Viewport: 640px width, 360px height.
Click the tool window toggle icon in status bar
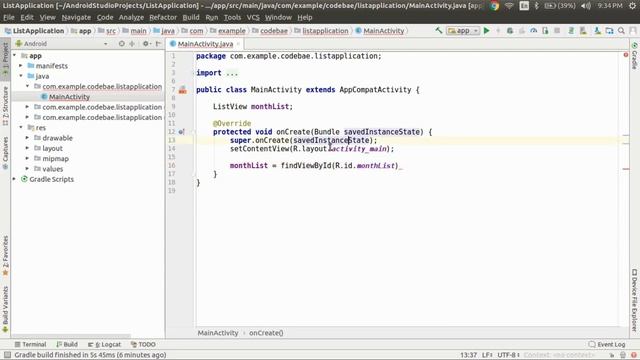[7, 355]
